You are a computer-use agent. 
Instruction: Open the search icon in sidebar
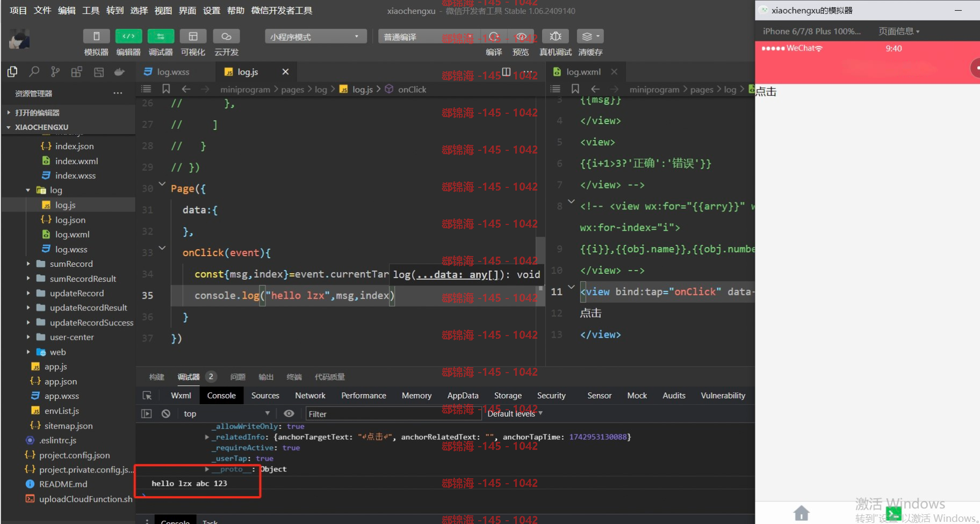[x=34, y=71]
